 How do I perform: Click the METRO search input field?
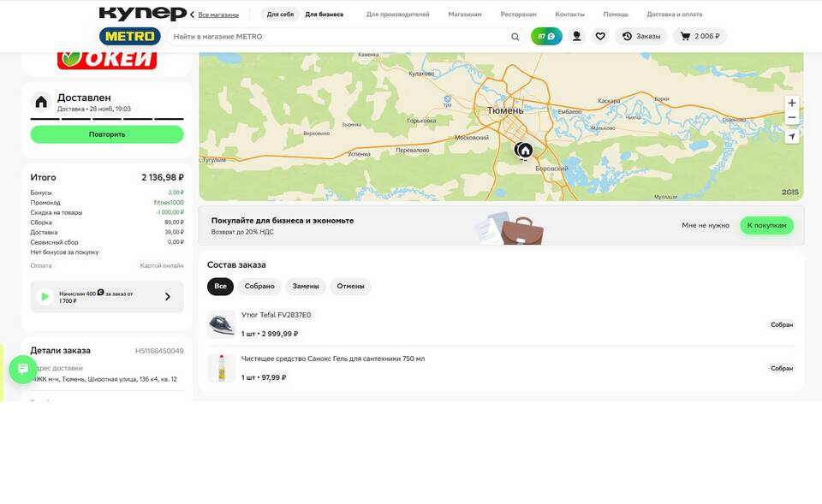pyautogui.click(x=338, y=37)
